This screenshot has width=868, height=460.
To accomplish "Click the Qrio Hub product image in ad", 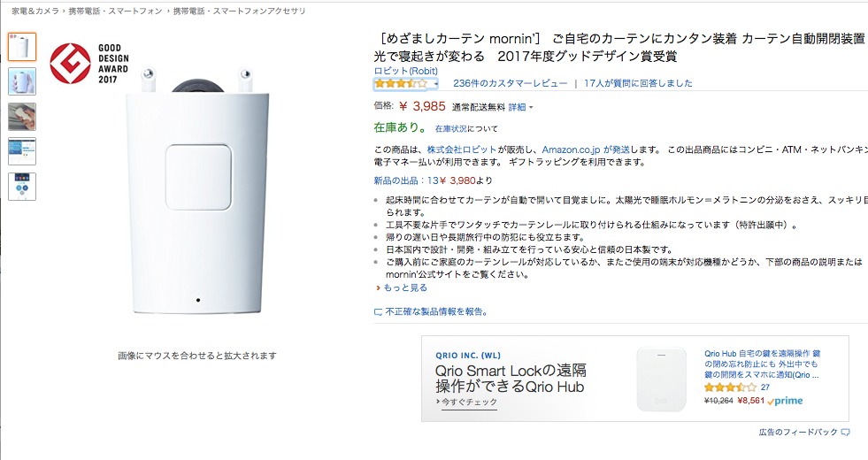I will pyautogui.click(x=662, y=378).
